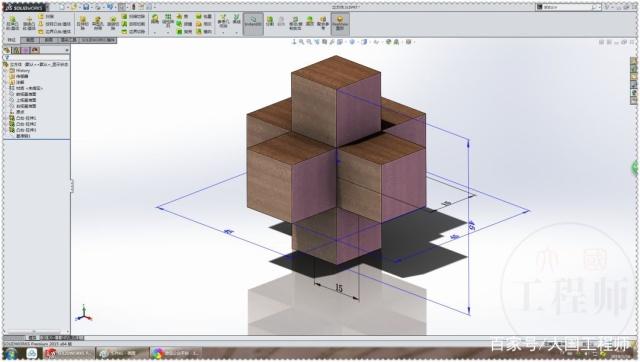Switch to the second CommandManager tab
This screenshot has height=362, width=640.
point(30,40)
